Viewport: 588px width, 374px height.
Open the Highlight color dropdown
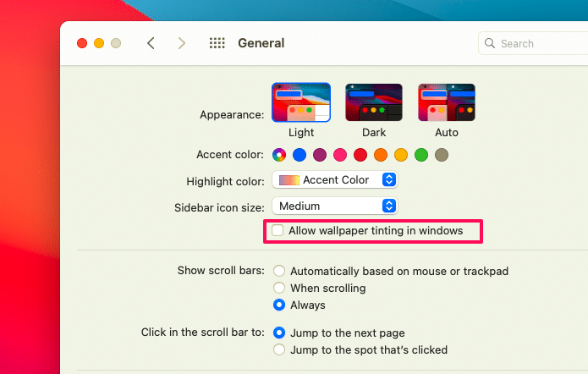335,180
